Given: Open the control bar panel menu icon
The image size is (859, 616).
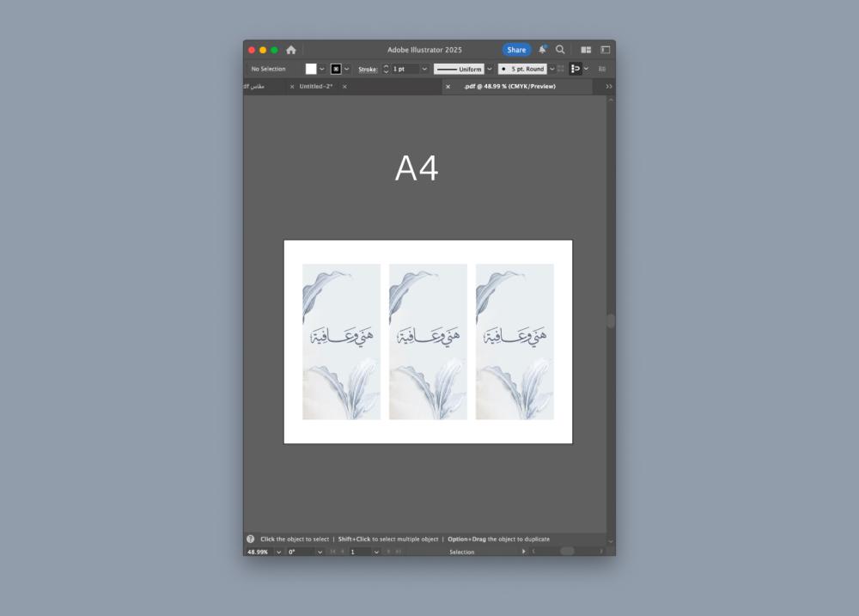Looking at the screenshot, I should [x=602, y=69].
